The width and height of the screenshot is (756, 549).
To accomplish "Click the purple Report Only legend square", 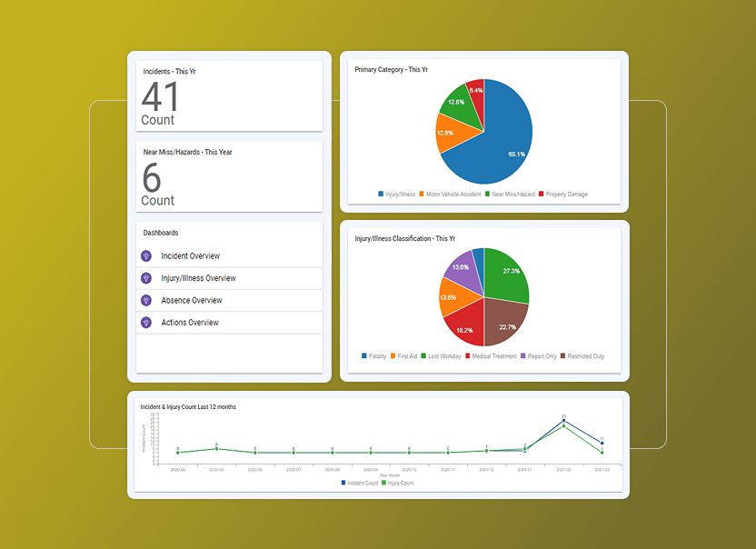I will tap(523, 354).
